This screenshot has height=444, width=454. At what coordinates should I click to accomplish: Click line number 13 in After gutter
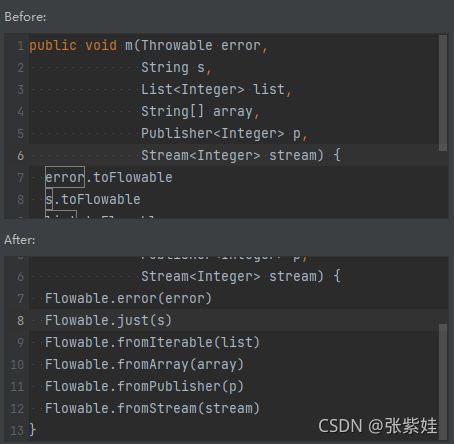(17, 431)
